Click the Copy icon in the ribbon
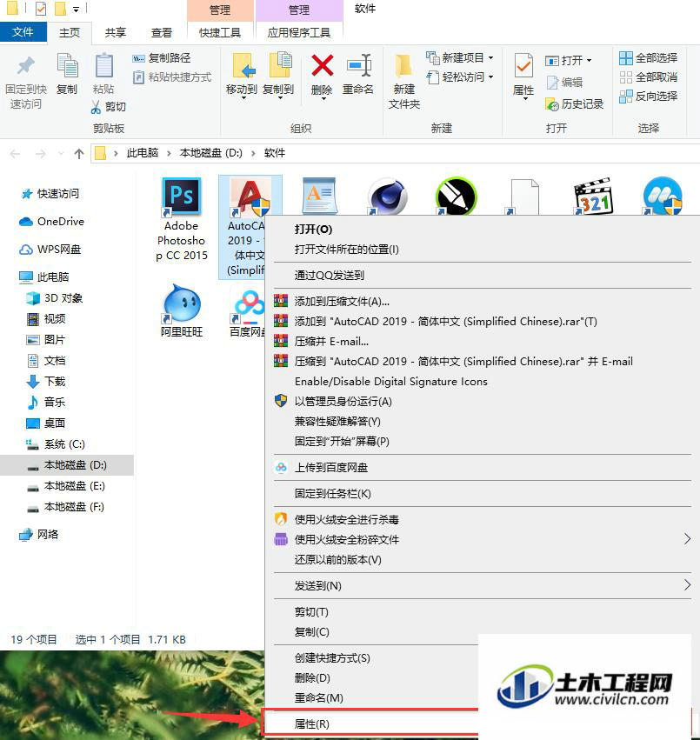This screenshot has width=700, height=740. tap(67, 66)
